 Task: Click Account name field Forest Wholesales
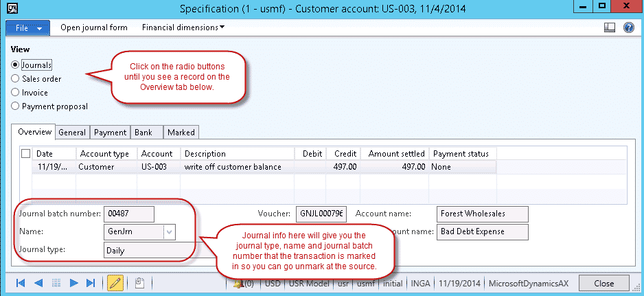pos(483,214)
